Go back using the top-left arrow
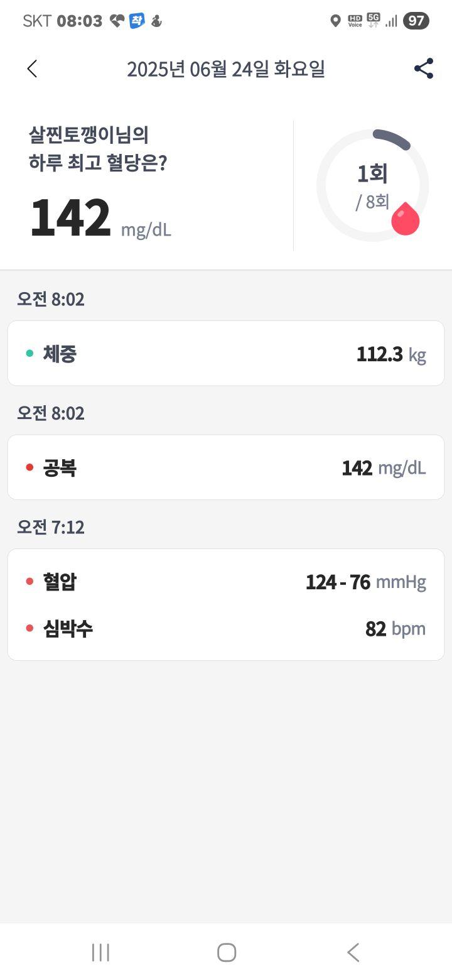The height and width of the screenshot is (980, 452). tap(33, 69)
